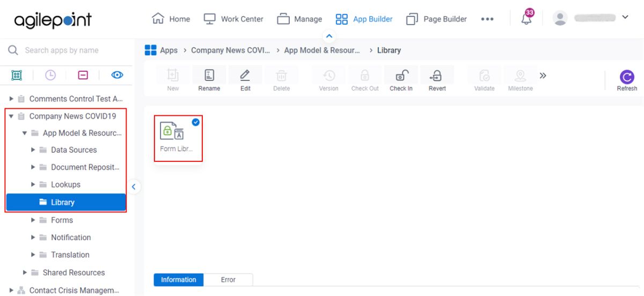Click the Apps grid icon in breadcrumb
Screen dimensions: 644x296
pyautogui.click(x=151, y=50)
